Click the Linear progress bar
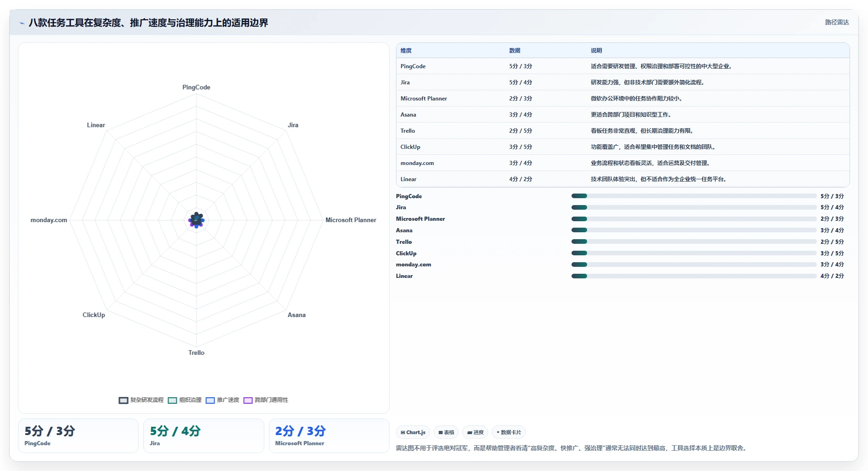Image resolution: width=868 pixels, height=471 pixels. coord(693,276)
